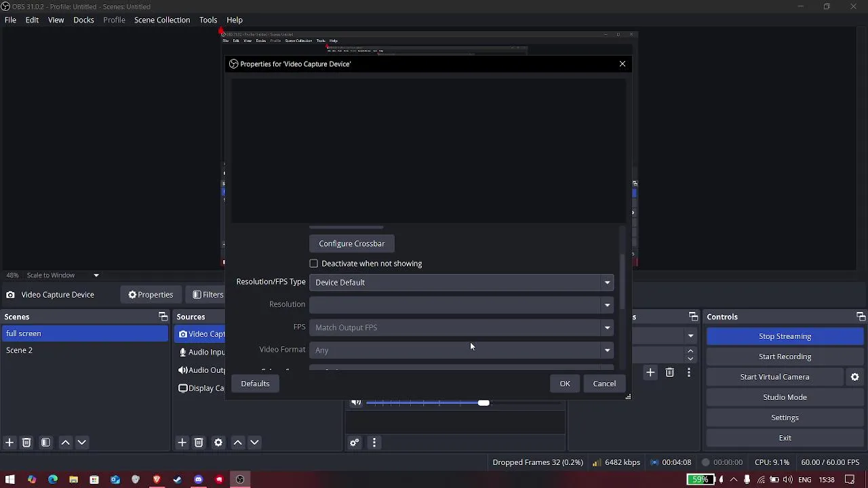Open Properties button in source toolbar
This screenshot has height=488, width=868.
(151, 295)
